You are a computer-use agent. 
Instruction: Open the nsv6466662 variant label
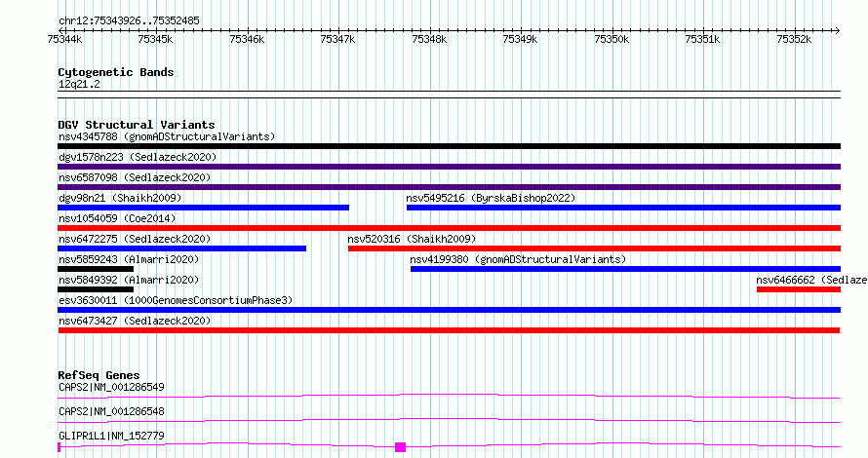tap(811, 280)
